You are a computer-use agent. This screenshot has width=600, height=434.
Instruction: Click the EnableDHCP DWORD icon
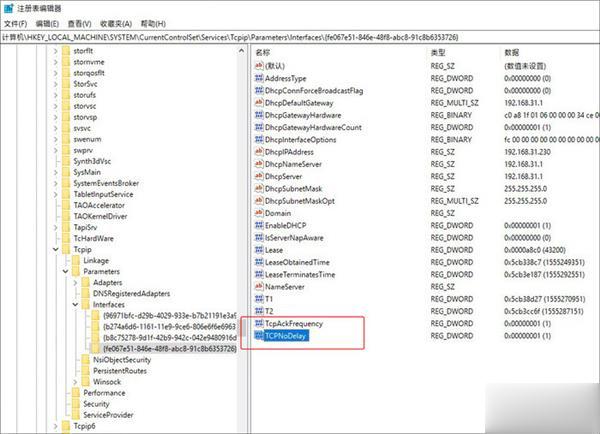[259, 225]
